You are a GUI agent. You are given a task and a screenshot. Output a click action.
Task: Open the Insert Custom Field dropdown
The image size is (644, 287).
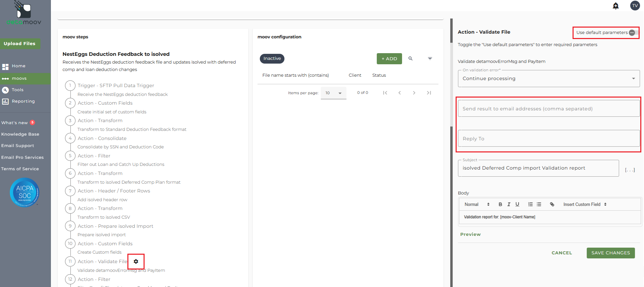click(x=585, y=204)
